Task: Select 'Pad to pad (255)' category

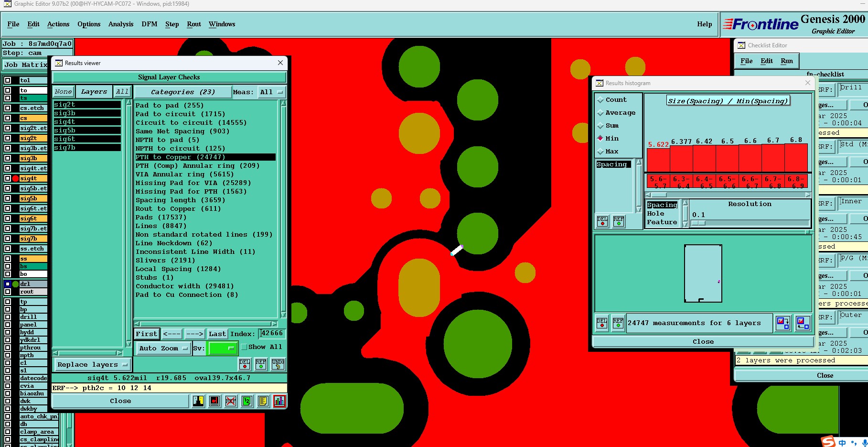Action: point(170,106)
